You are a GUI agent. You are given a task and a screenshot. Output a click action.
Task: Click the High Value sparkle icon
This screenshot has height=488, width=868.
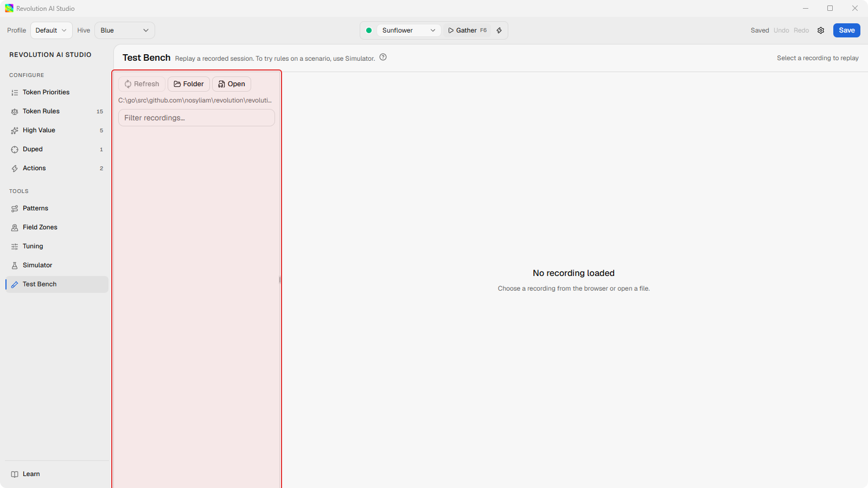(x=15, y=131)
